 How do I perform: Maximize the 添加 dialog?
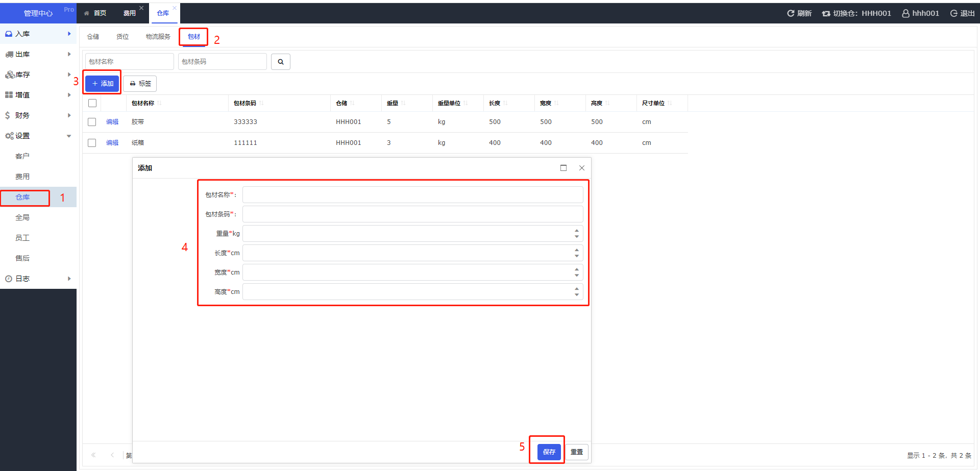563,168
